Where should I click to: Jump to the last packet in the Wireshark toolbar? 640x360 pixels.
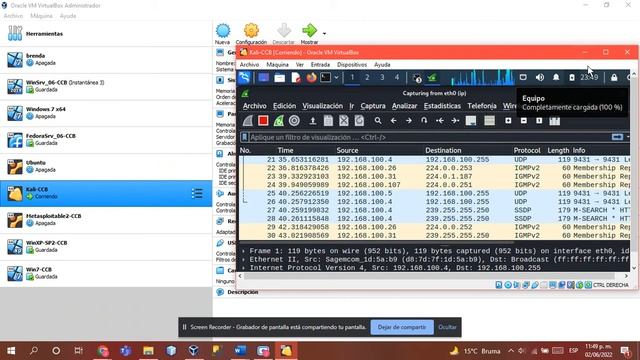pyautogui.click(x=455, y=121)
